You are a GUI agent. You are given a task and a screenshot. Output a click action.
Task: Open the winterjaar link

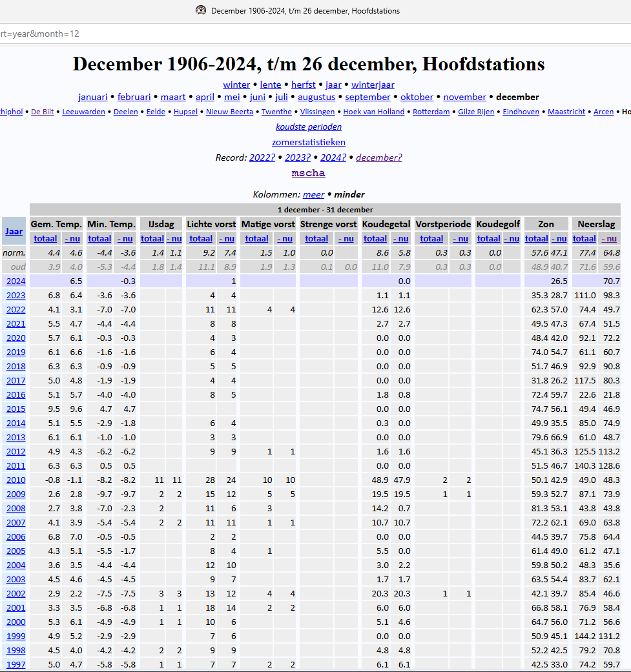pyautogui.click(x=373, y=85)
